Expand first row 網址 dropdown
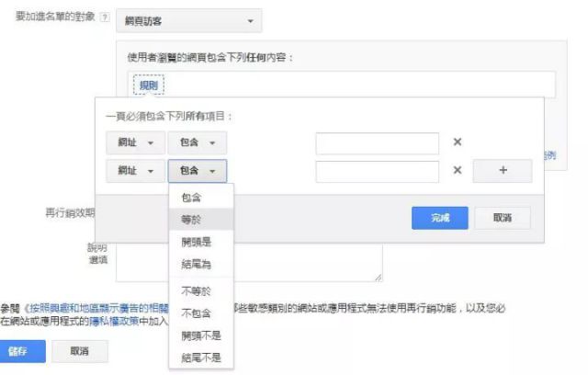The height and width of the screenshot is (375, 588). click(135, 142)
